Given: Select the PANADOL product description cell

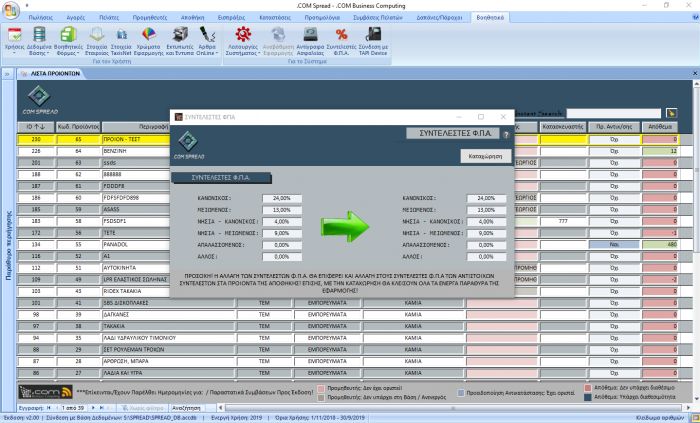Looking at the screenshot, I should point(136,245).
